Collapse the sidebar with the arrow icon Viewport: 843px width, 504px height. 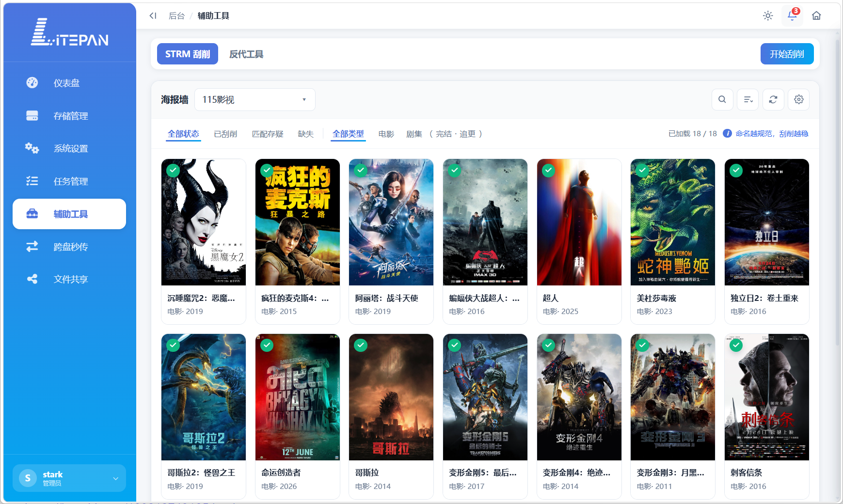pos(153,16)
